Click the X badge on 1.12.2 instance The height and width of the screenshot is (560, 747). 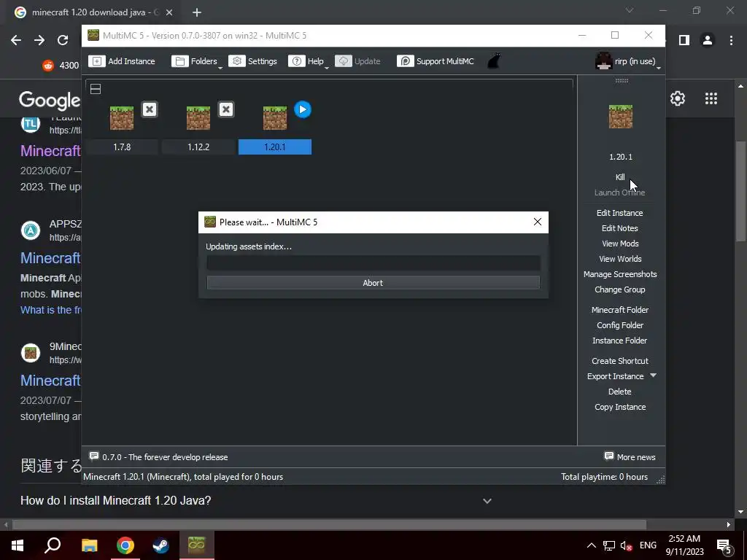[x=226, y=109]
